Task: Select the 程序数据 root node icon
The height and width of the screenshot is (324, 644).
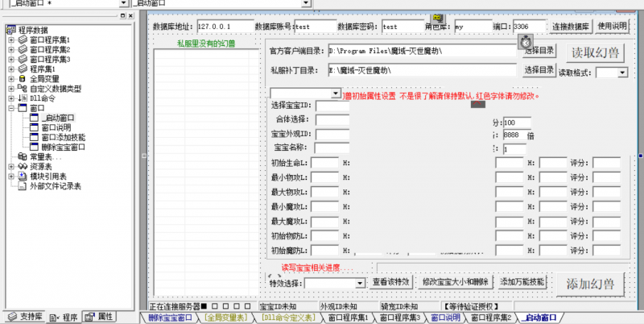Action: coord(11,30)
